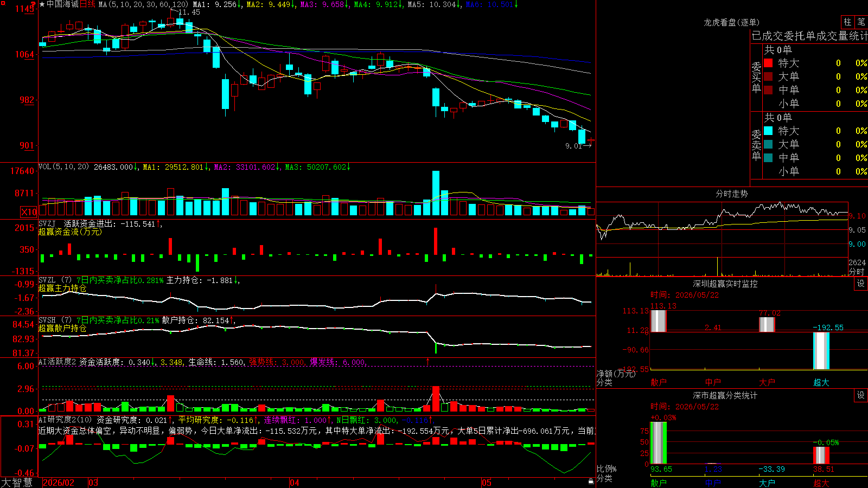Click the lock icon at the timeline's end
This screenshot has height=488, width=868.
[591, 481]
